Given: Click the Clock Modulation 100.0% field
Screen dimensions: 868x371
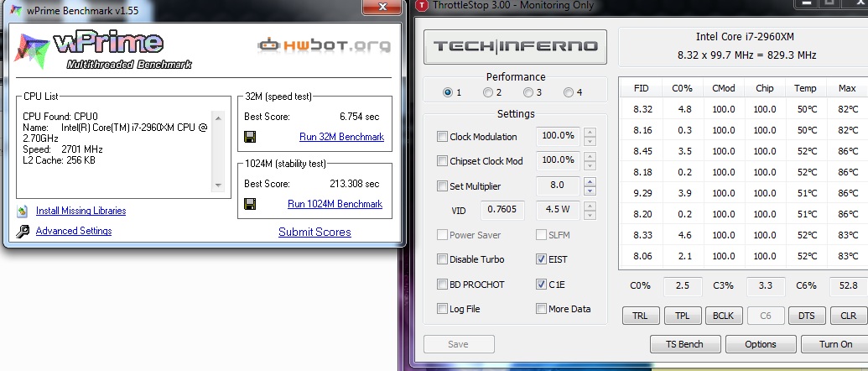Looking at the screenshot, I should coord(558,136).
